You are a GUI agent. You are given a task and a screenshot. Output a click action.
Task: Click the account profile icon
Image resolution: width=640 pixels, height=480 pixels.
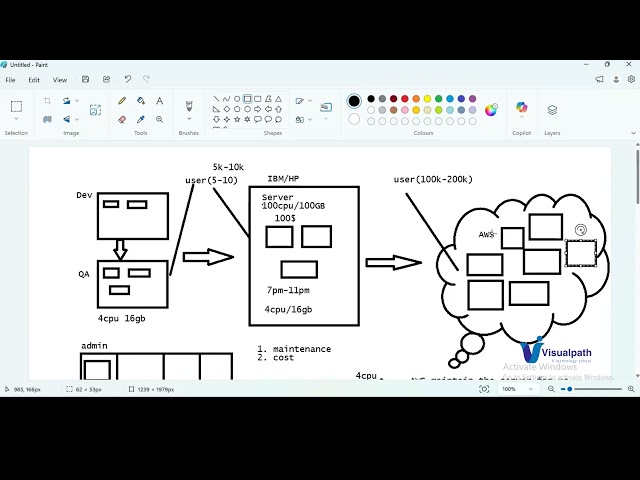(616, 80)
